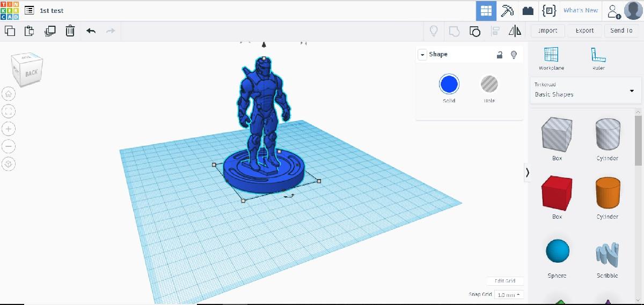
Task: Pick the striped hole Box shape
Action: click(557, 135)
